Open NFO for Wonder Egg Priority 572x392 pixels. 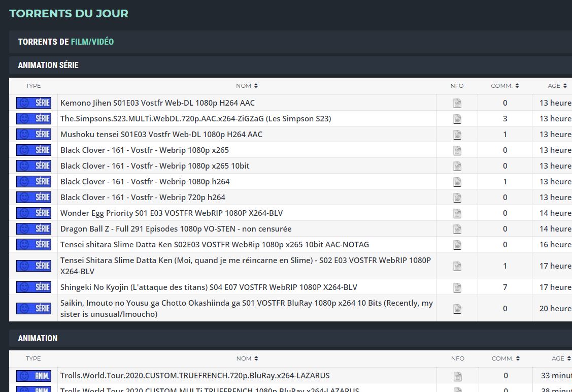pos(457,213)
